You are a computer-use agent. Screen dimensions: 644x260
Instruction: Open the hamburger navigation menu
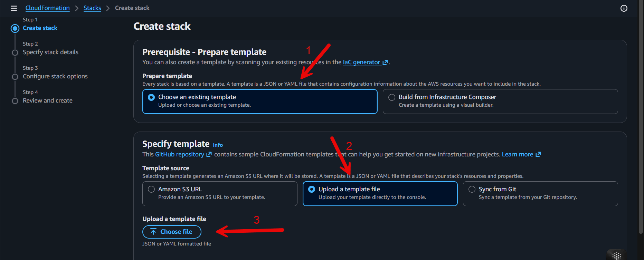pos(14,8)
